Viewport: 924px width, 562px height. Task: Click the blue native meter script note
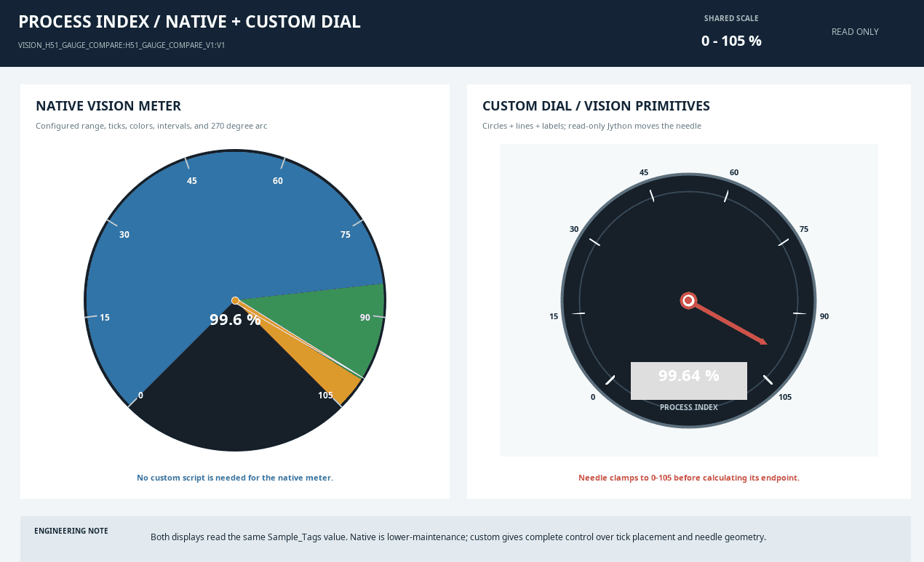tap(235, 478)
